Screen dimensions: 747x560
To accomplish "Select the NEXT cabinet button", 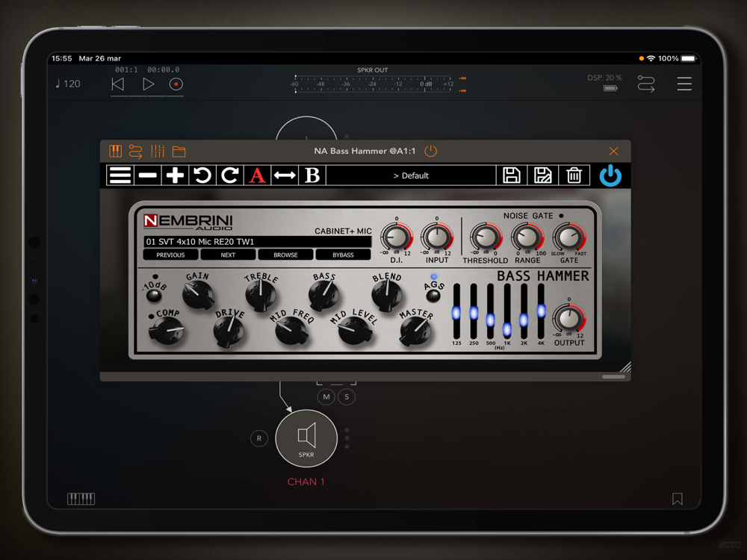I will click(x=228, y=255).
